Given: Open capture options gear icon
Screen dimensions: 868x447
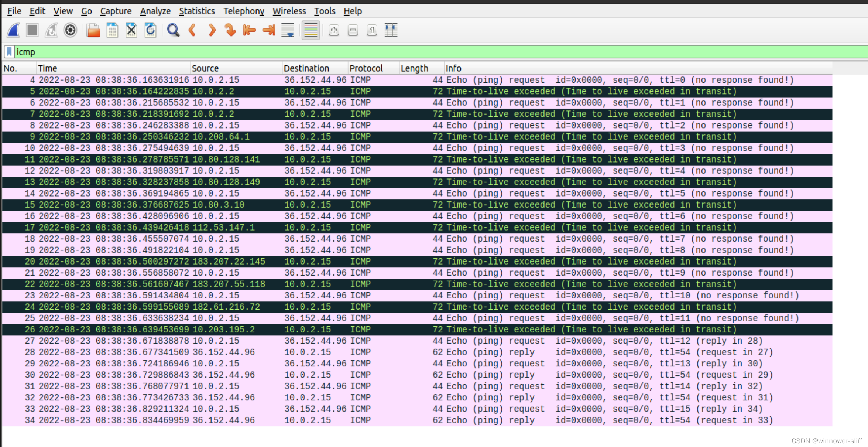Looking at the screenshot, I should tap(70, 30).
